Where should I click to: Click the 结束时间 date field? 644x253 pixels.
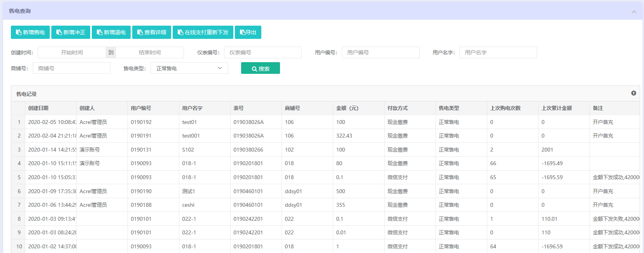(150, 52)
